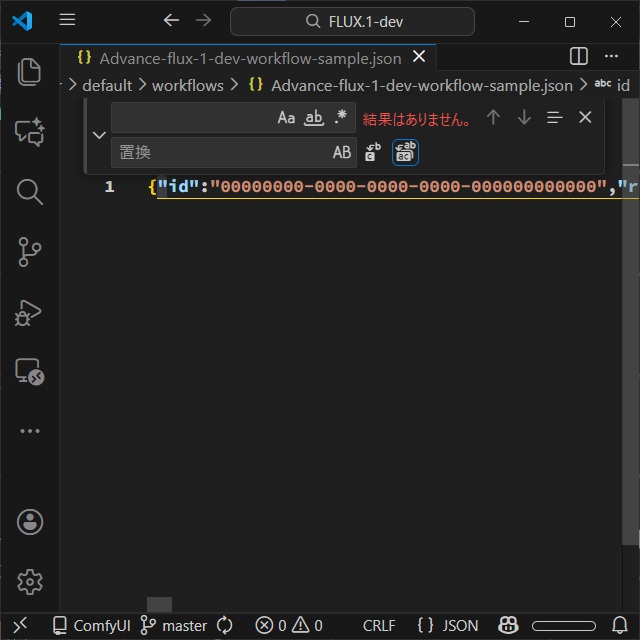Open the Source Control view
The height and width of the screenshot is (640, 640).
point(29,252)
